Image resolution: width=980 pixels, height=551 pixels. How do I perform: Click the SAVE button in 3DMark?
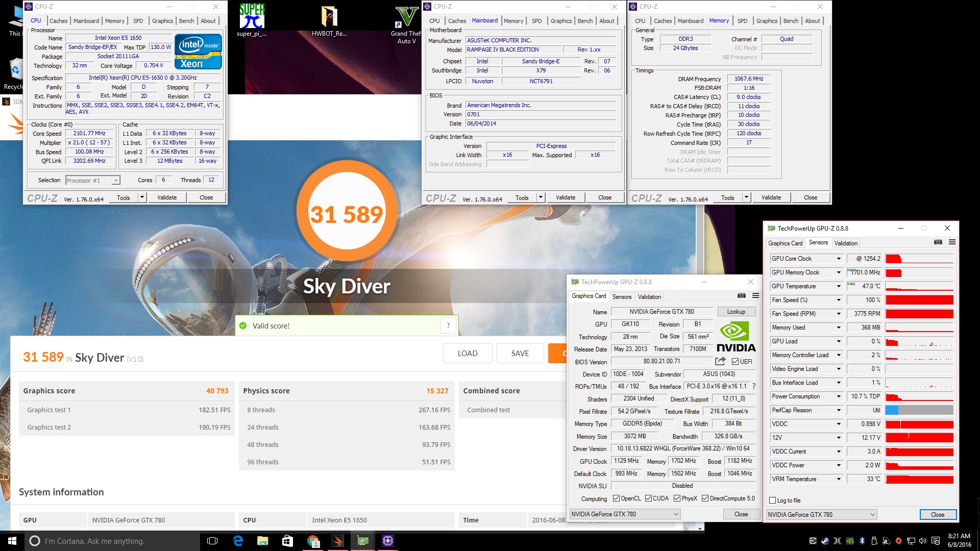[x=520, y=353]
